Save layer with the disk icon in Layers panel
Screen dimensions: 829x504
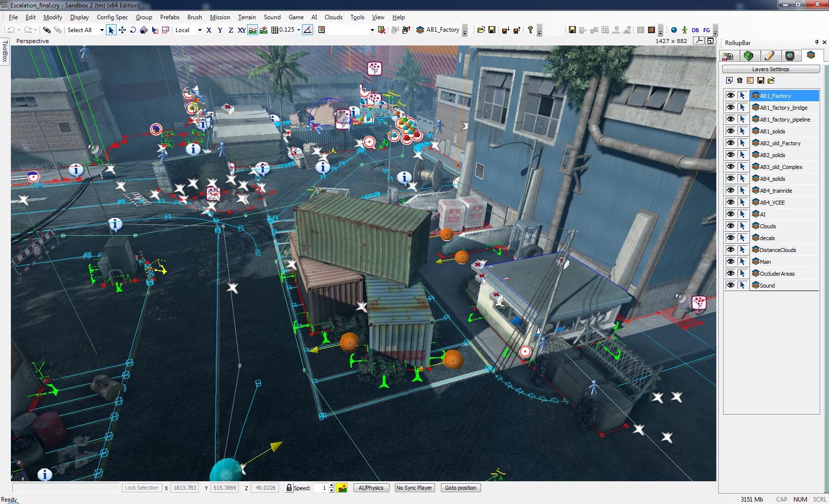(761, 80)
